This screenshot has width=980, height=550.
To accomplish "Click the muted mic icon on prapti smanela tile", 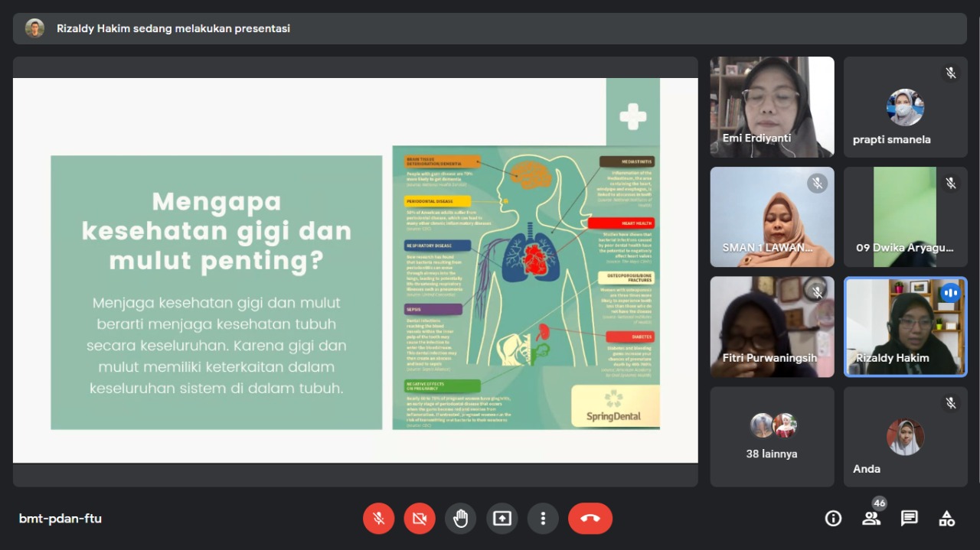I will click(x=950, y=73).
